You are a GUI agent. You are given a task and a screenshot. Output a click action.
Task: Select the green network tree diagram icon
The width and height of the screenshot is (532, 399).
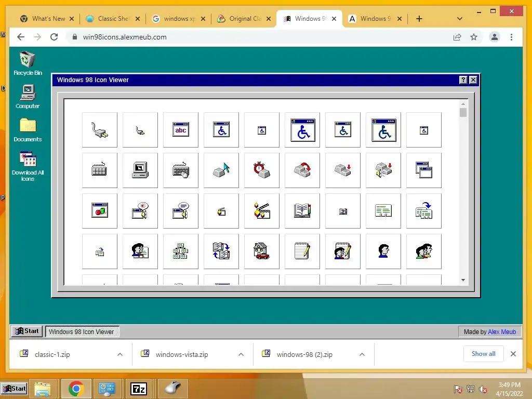tap(180, 251)
